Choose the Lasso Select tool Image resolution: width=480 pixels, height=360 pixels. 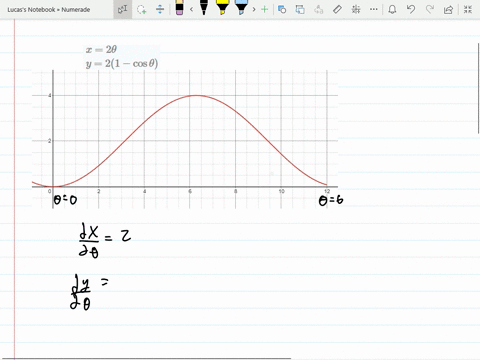pos(142,9)
